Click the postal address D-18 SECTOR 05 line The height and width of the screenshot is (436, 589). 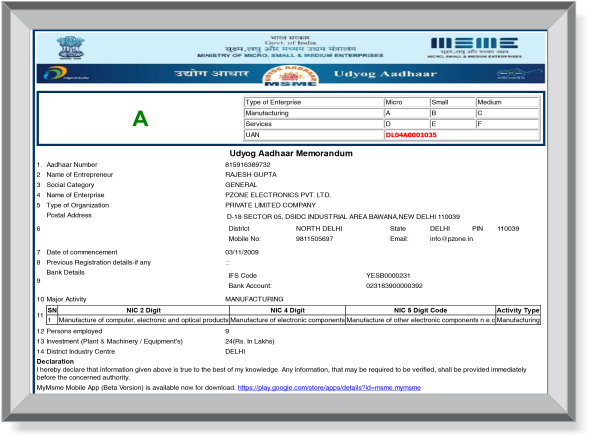(x=343, y=217)
